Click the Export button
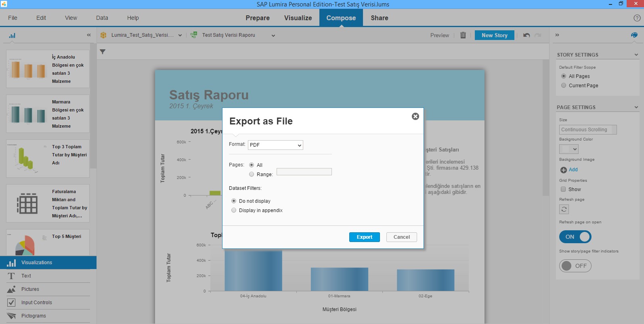Screen dimensions: 644x324 364,237
